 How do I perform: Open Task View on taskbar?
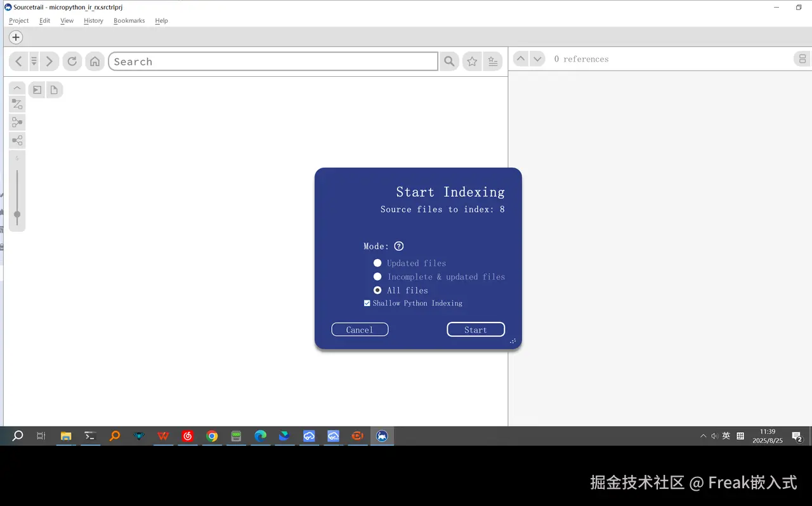click(41, 436)
